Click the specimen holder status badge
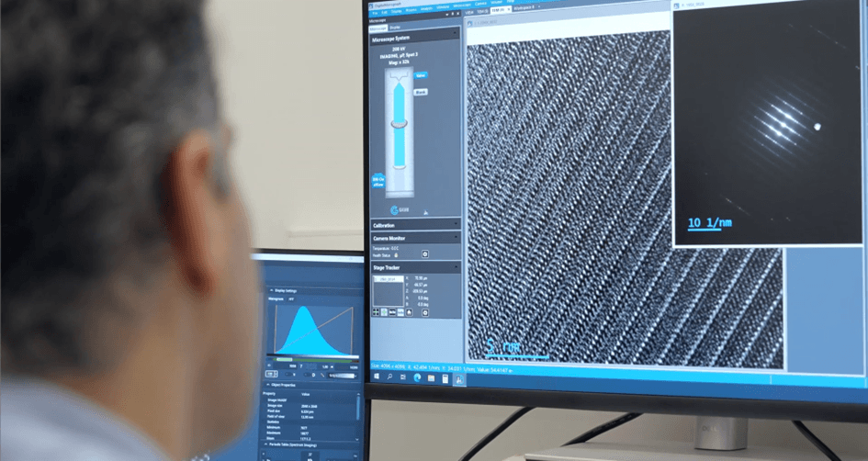The height and width of the screenshot is (461, 868). point(378,181)
